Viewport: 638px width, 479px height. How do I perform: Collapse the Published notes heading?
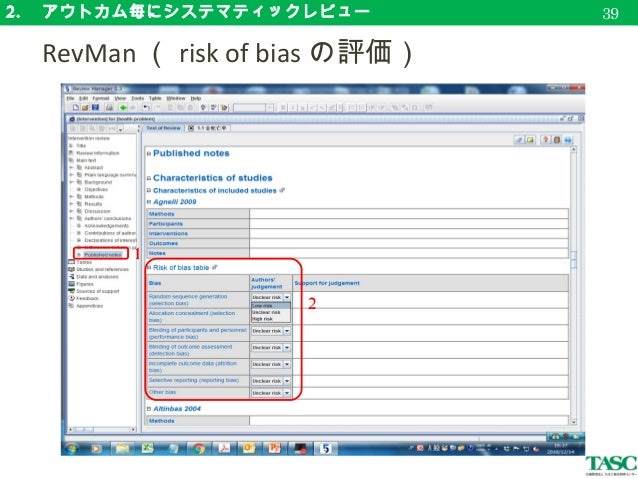pos(149,154)
